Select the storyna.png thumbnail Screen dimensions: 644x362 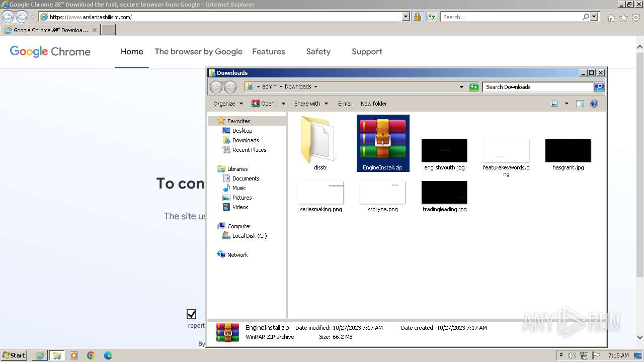point(382,193)
